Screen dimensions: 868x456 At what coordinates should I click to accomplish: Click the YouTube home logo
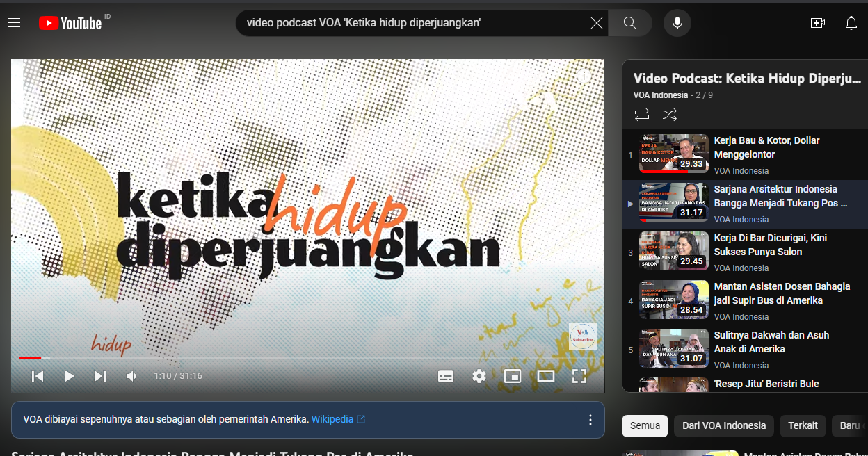pyautogui.click(x=70, y=23)
